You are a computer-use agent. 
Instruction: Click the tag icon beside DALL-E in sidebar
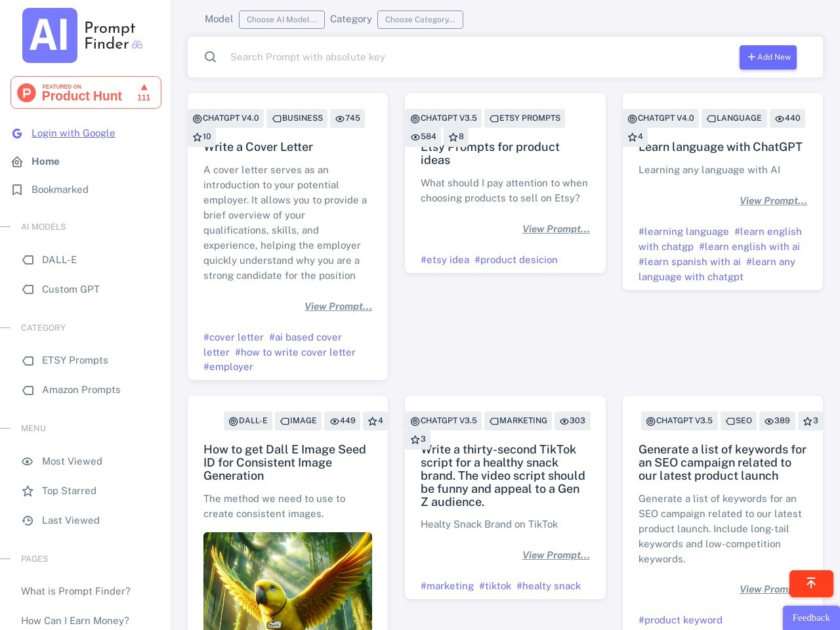[28, 260]
